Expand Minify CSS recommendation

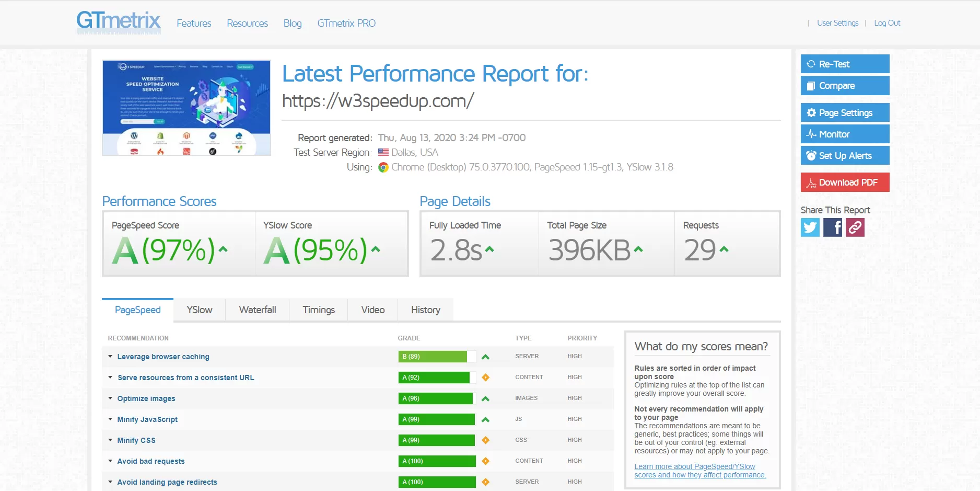pos(136,440)
